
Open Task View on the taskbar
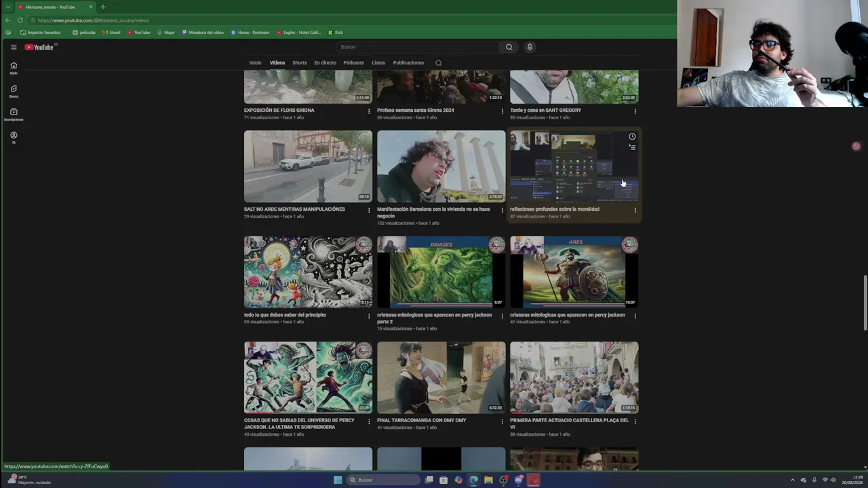coord(429,480)
